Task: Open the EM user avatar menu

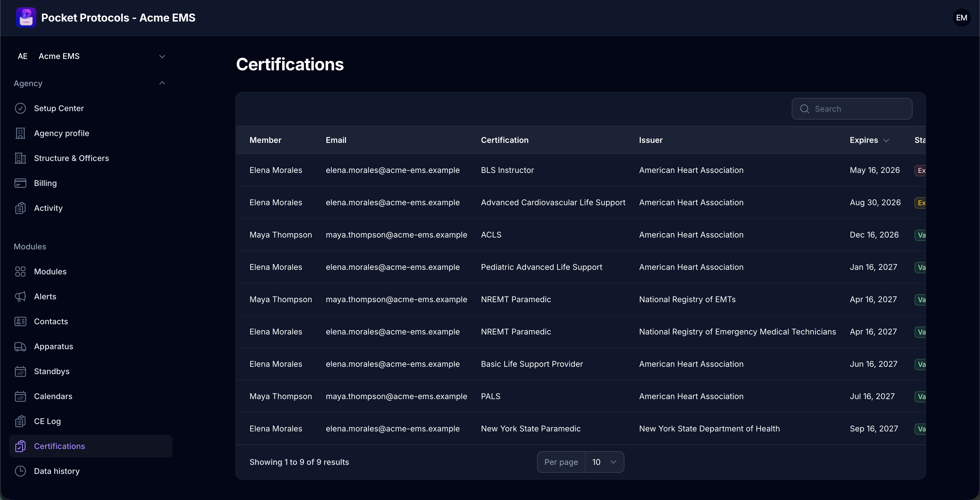Action: 961,18
